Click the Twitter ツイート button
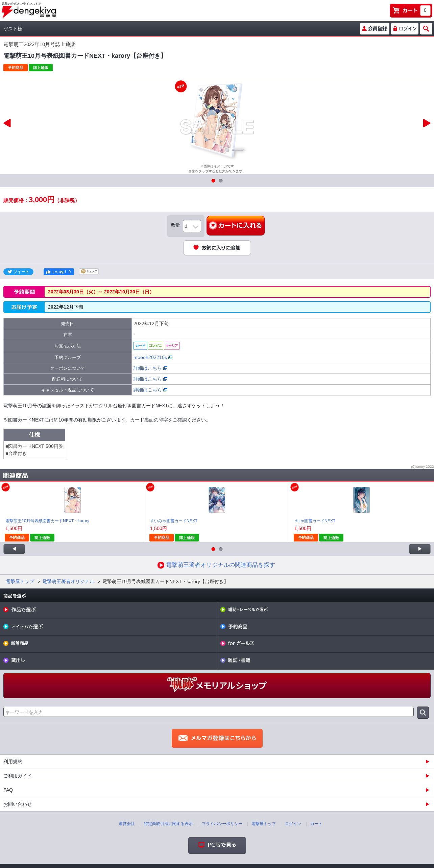Image resolution: width=434 pixels, height=868 pixels. (x=18, y=272)
